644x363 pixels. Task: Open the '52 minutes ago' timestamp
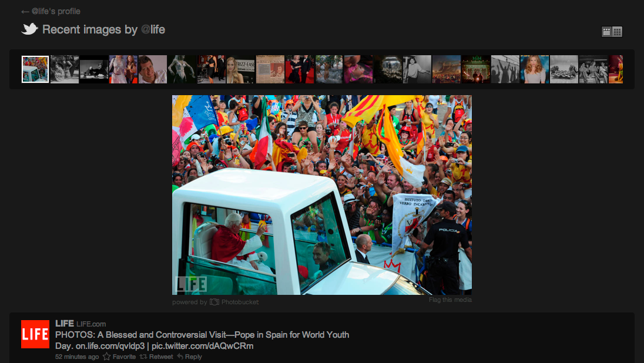[x=77, y=357]
